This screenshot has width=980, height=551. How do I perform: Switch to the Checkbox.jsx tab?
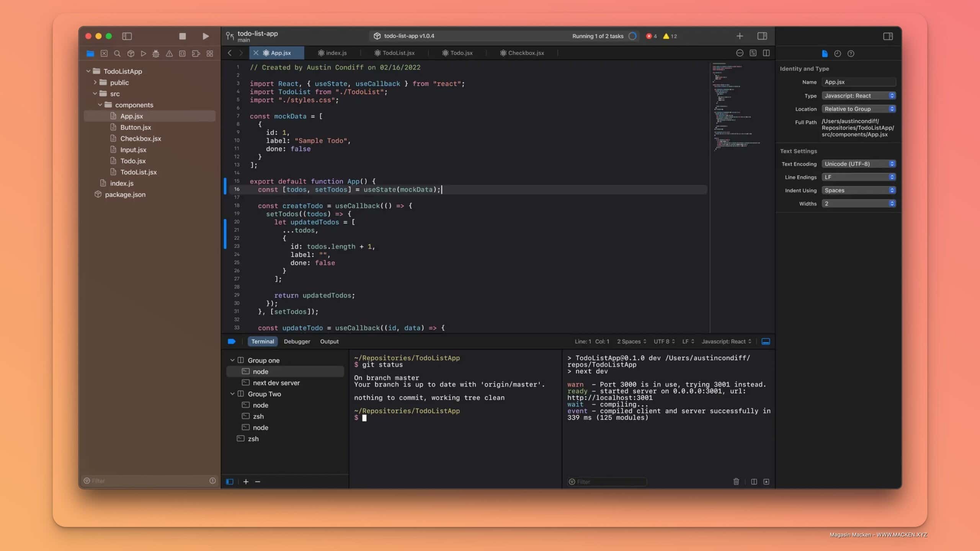click(522, 53)
